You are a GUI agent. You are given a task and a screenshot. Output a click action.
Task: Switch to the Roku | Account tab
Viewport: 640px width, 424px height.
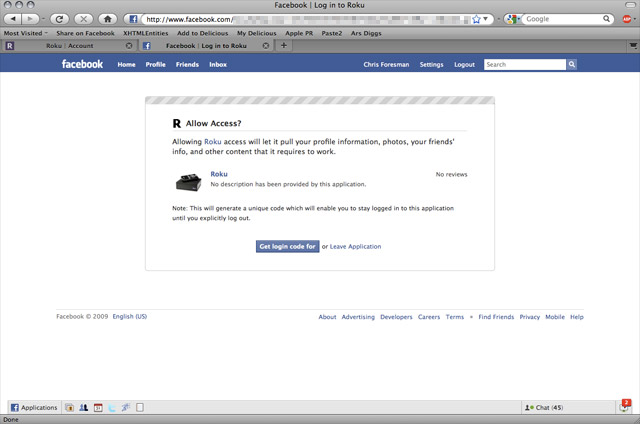[69, 46]
